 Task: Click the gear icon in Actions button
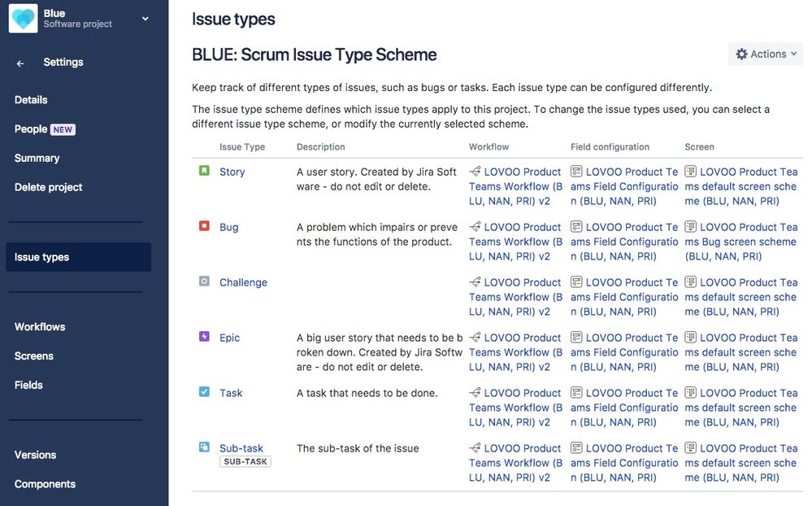tap(741, 54)
